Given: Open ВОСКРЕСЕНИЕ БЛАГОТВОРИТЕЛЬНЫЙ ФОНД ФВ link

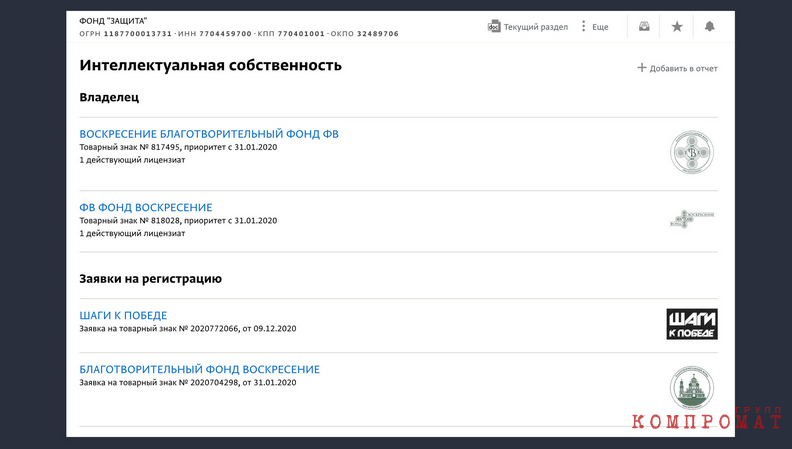Looking at the screenshot, I should coord(209,134).
